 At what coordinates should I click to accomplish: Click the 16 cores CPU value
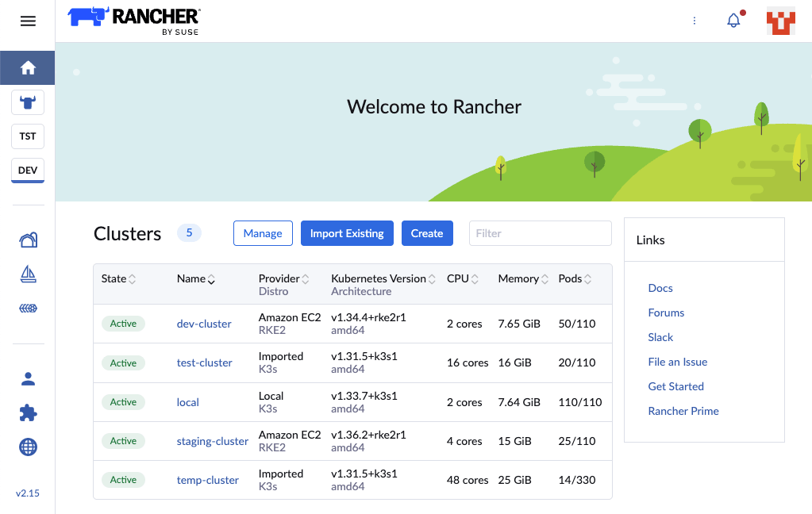point(468,362)
